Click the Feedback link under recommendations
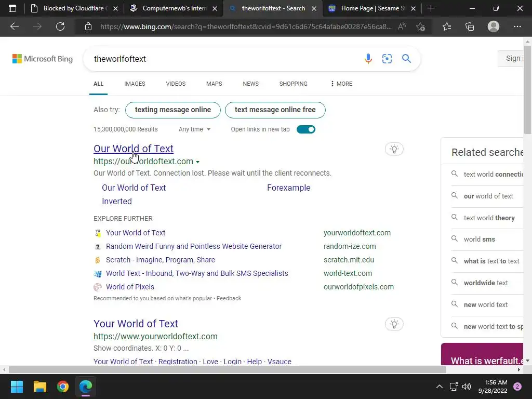 coord(229,298)
